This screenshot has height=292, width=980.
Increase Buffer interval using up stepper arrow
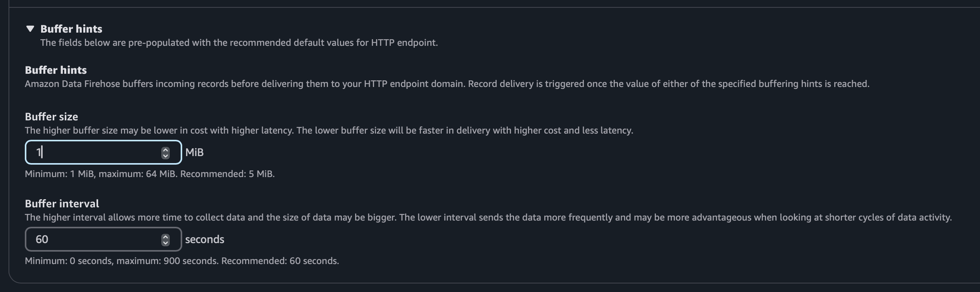(166, 236)
